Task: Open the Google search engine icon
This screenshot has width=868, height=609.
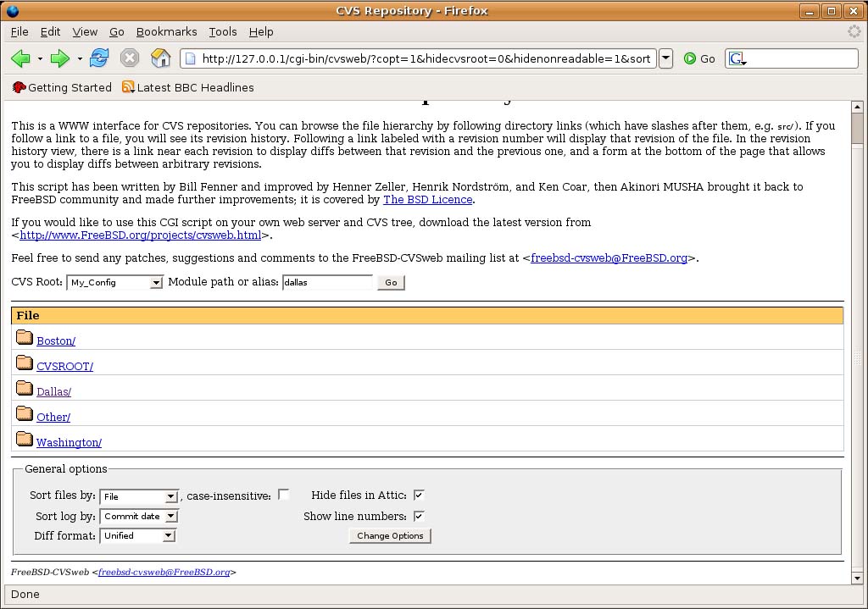Action: pyautogui.click(x=735, y=58)
